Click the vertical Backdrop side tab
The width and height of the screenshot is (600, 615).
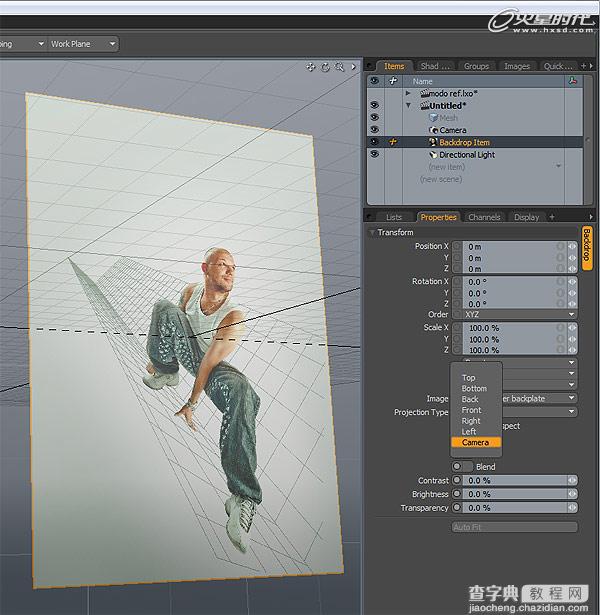pyautogui.click(x=587, y=248)
